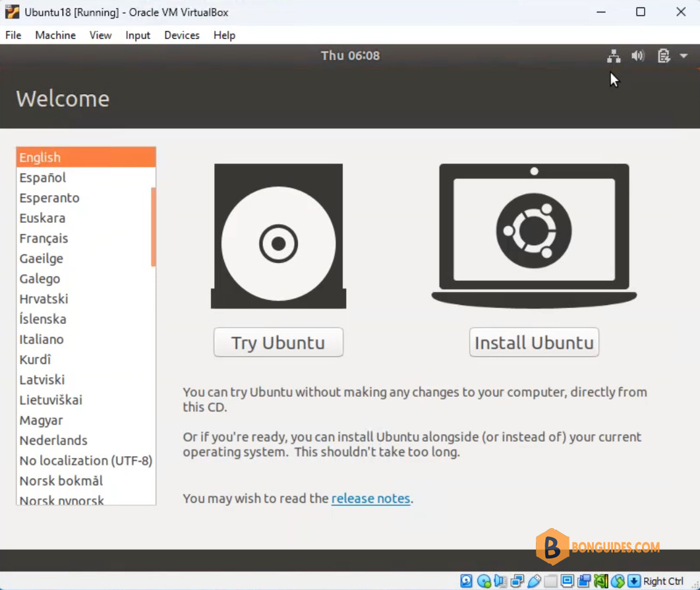Viewport: 700px width, 590px height.
Task: Open the Input menu
Action: 138,35
